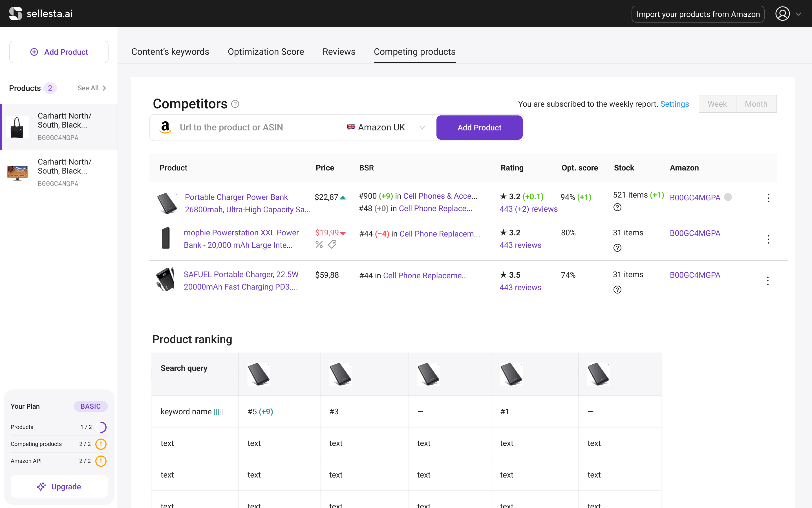This screenshot has width=812, height=508.
Task: Open more options menu for SAFUEL row
Action: pos(768,281)
